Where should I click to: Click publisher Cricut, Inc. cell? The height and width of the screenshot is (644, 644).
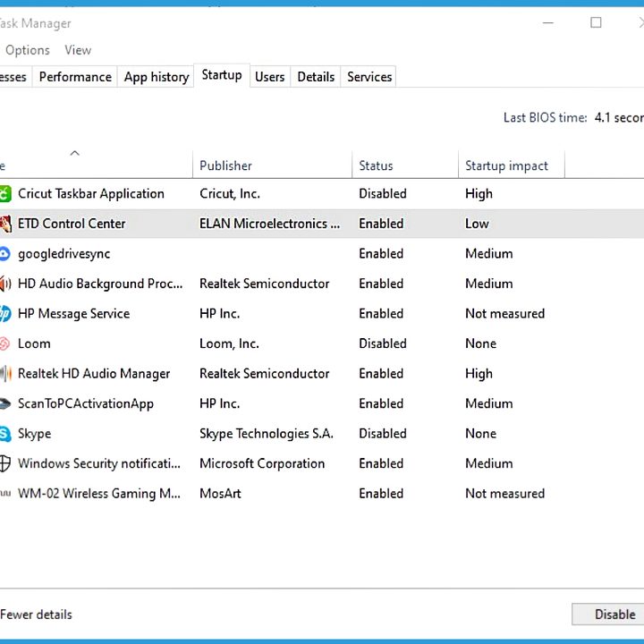(x=230, y=194)
